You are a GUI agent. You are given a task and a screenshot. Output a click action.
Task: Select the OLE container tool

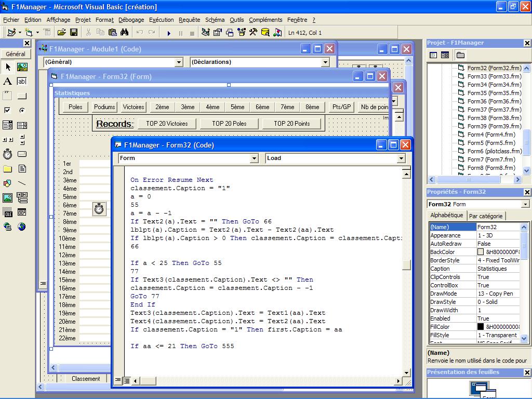(7, 212)
